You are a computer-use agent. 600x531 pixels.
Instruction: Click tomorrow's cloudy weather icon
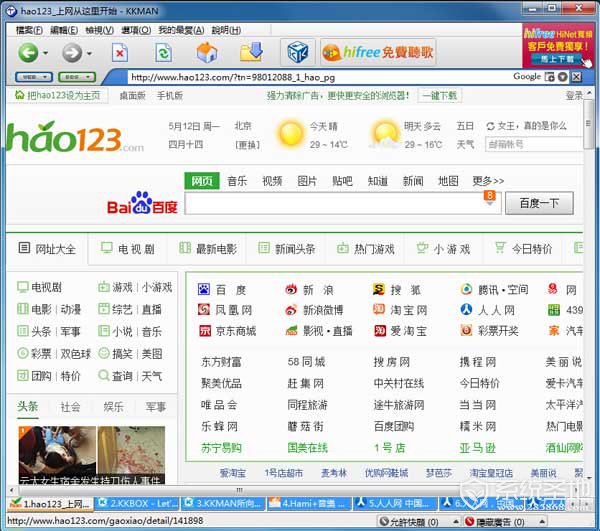point(385,134)
